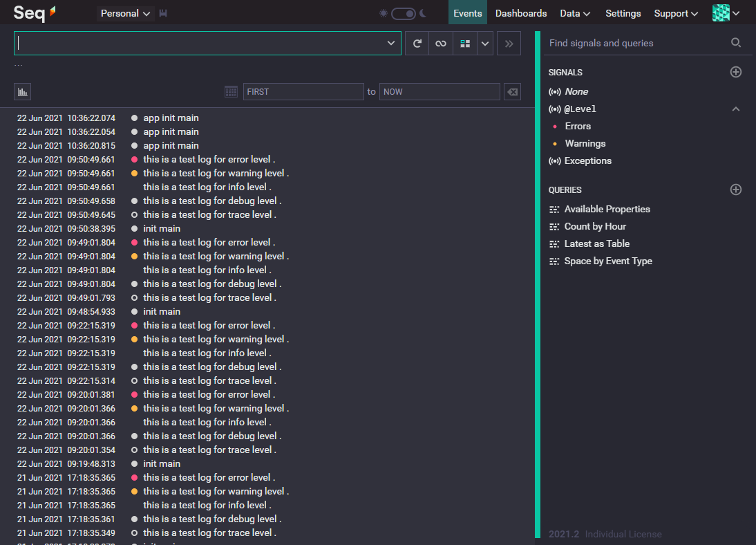Screen dimensions: 756x545
Task: Open the calendar date range picker icon
Action: (231, 92)
